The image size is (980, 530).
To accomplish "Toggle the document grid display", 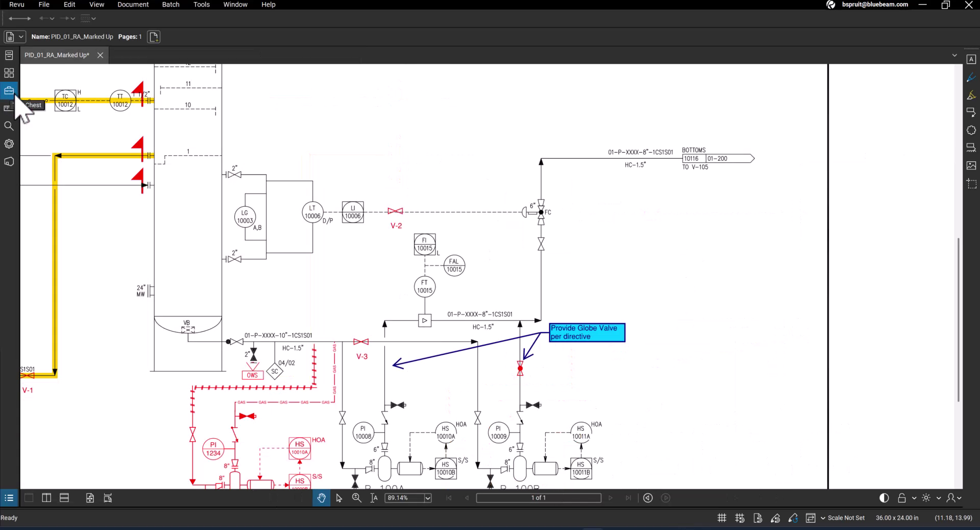I will coord(722,518).
